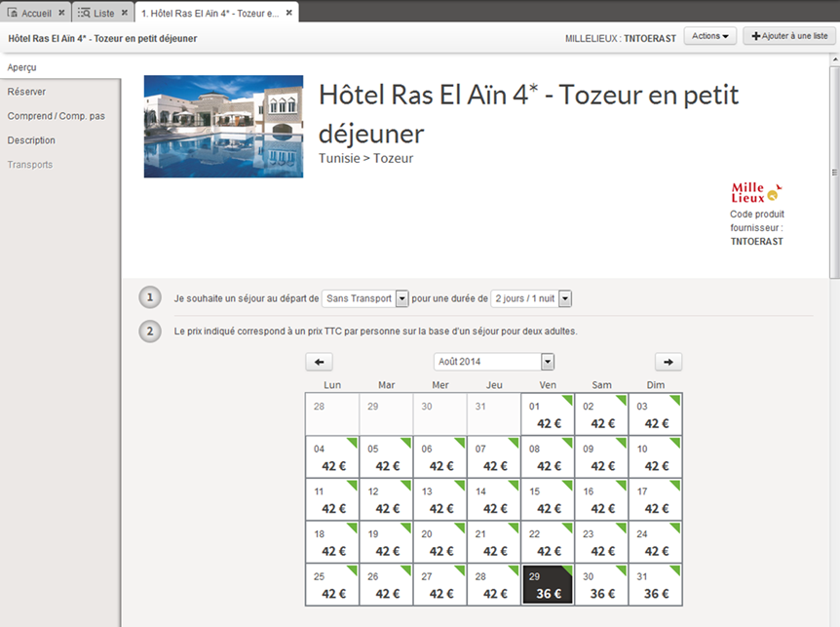The width and height of the screenshot is (840, 627).
Task: Open the Réserver section in sidebar
Action: [x=26, y=92]
